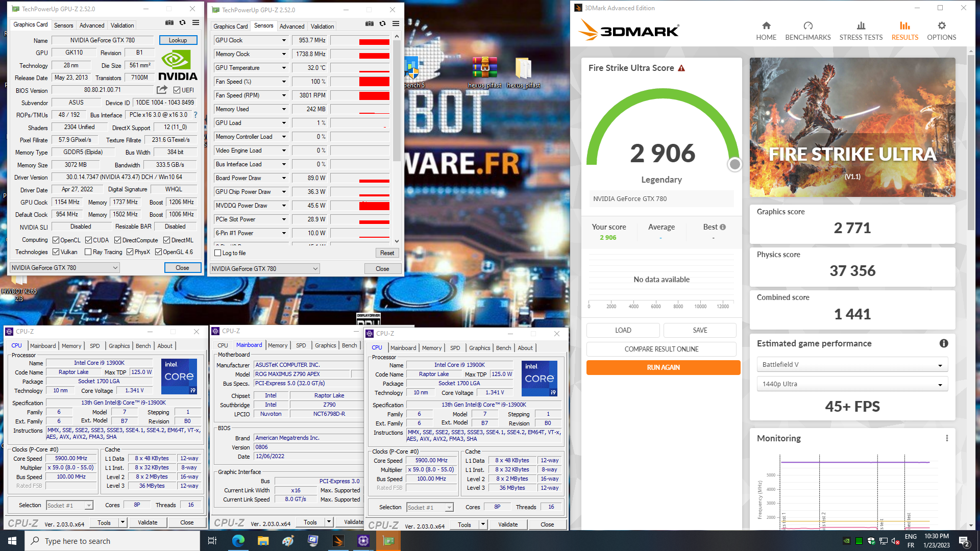Click the Bus Interface question mark
The width and height of the screenshot is (980, 551).
tap(195, 115)
